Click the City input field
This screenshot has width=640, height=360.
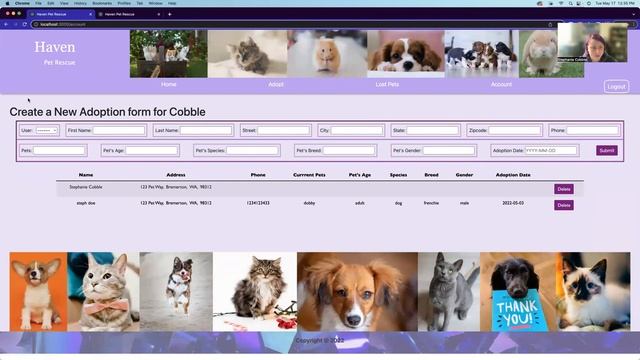tap(357, 130)
